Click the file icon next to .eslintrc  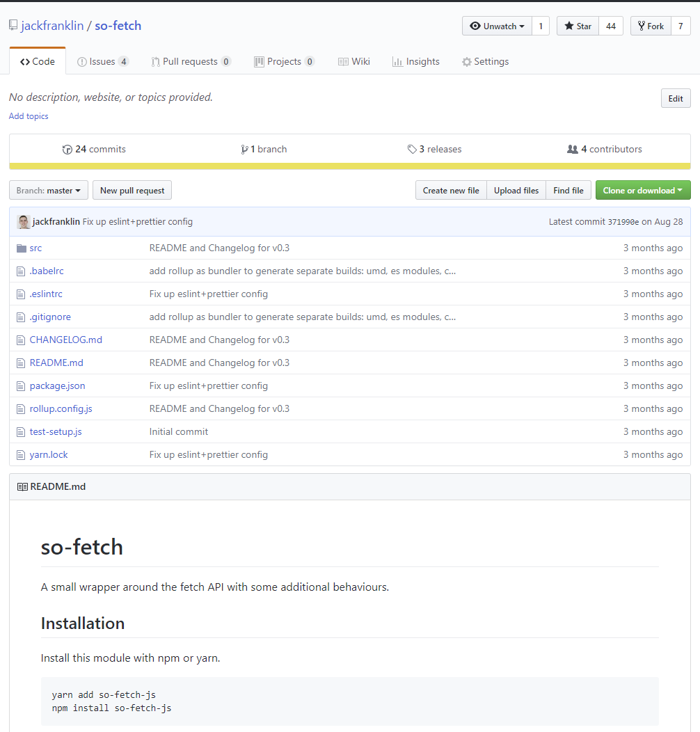(21, 294)
